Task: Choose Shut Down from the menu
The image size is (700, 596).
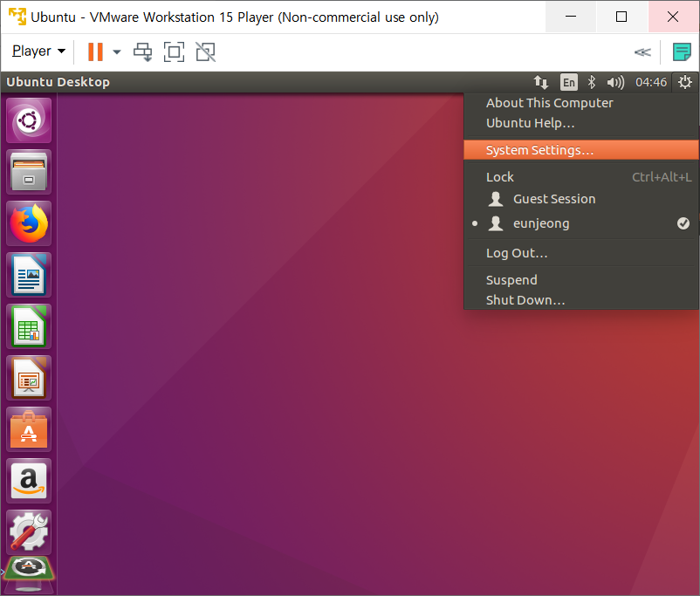Action: (x=581, y=300)
